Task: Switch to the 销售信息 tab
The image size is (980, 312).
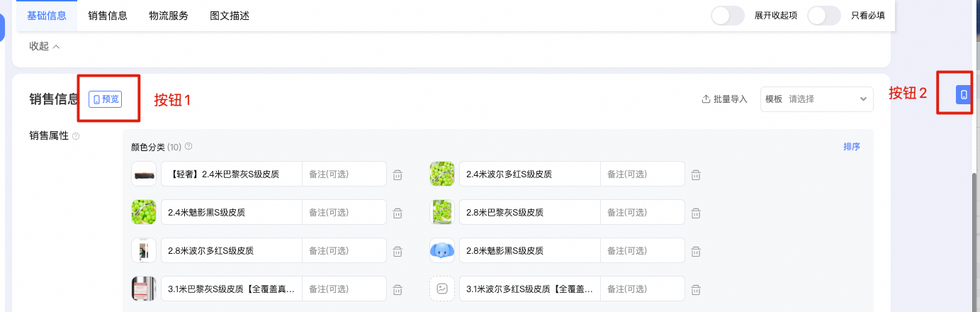Action: pyautogui.click(x=108, y=16)
